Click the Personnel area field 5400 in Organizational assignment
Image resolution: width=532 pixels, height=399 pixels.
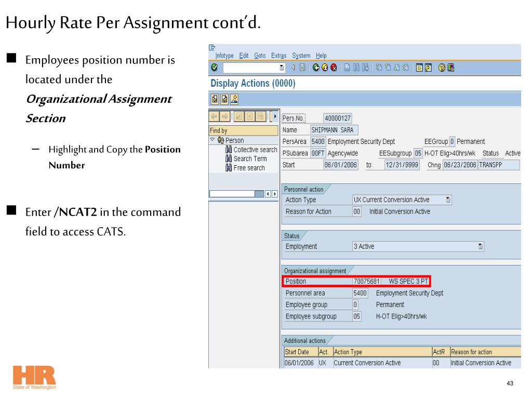360,293
